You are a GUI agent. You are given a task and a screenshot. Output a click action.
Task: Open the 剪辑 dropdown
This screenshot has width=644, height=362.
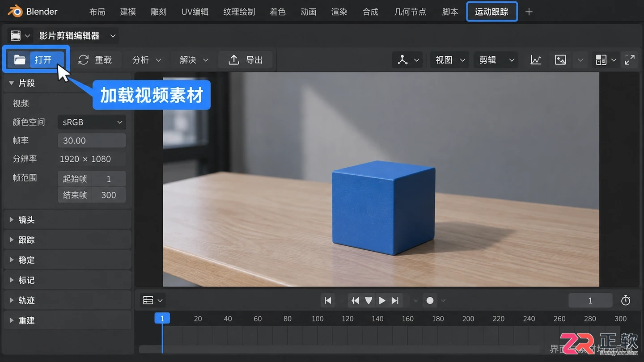pos(496,60)
